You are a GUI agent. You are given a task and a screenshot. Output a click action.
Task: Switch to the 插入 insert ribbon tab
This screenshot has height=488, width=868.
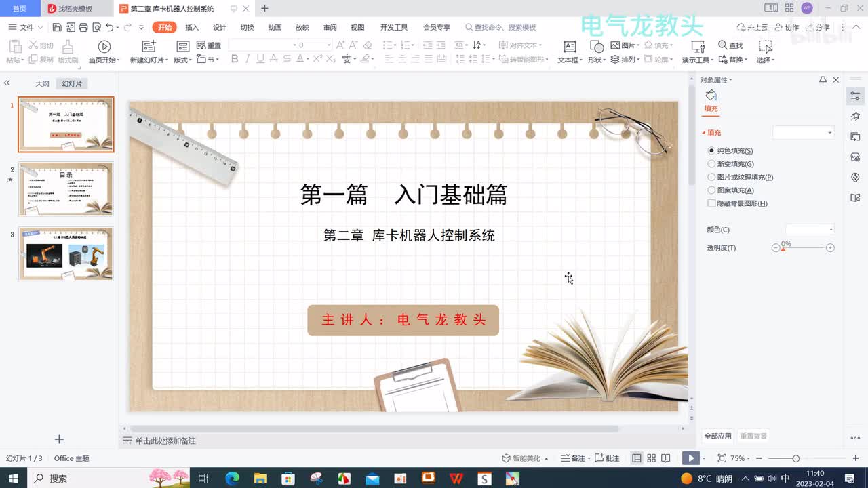(192, 27)
